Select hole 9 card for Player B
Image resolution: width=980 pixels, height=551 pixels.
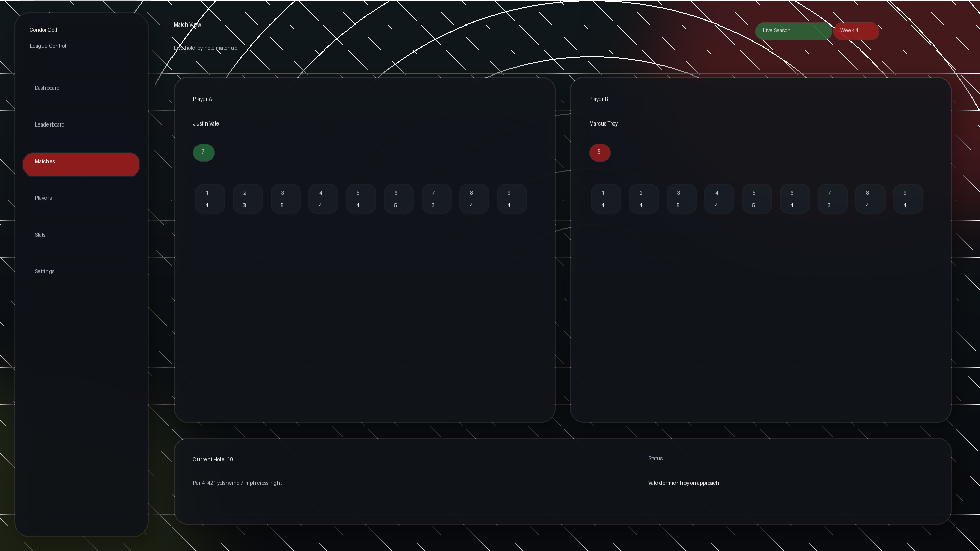(x=908, y=198)
